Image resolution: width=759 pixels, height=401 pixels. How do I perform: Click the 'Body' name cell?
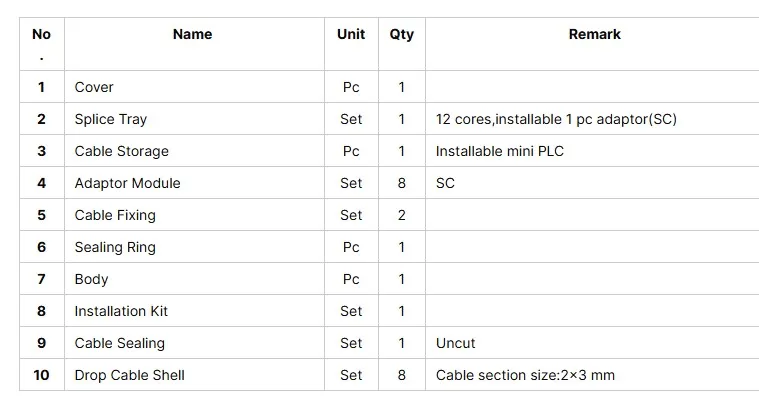pos(91,279)
